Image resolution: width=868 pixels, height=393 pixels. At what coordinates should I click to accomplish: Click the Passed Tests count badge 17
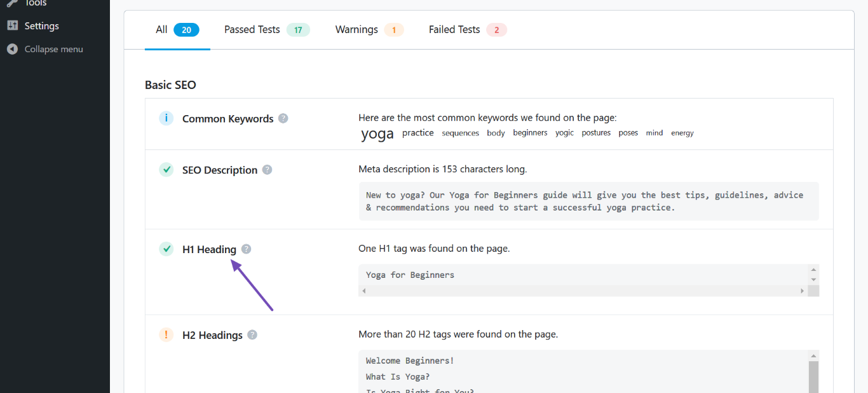point(298,30)
